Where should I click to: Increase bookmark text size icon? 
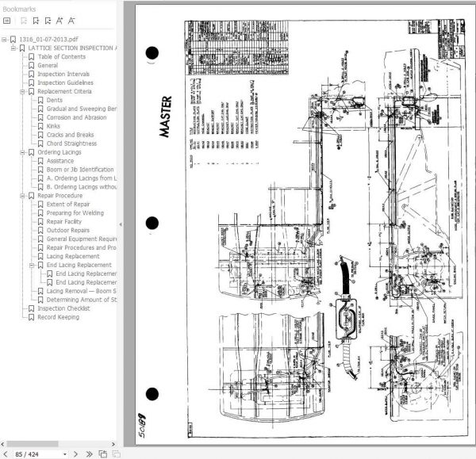(59, 21)
